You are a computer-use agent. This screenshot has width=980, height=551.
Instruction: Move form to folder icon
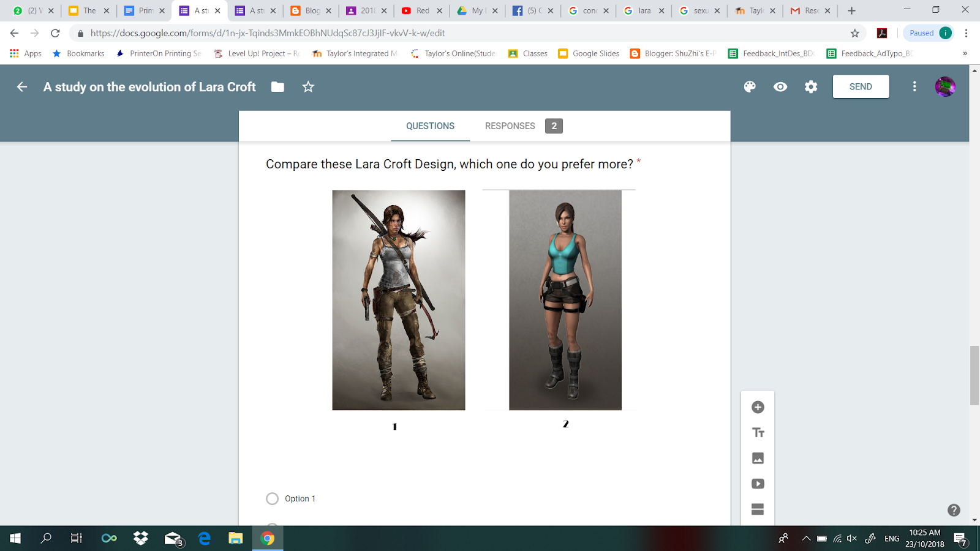pos(277,87)
